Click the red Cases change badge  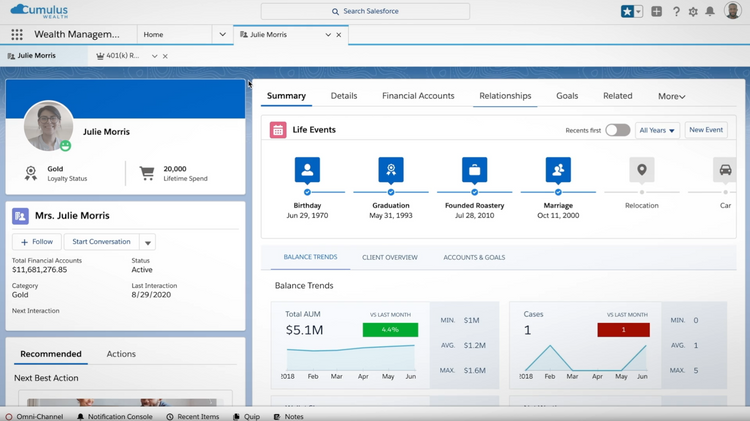[x=623, y=330]
